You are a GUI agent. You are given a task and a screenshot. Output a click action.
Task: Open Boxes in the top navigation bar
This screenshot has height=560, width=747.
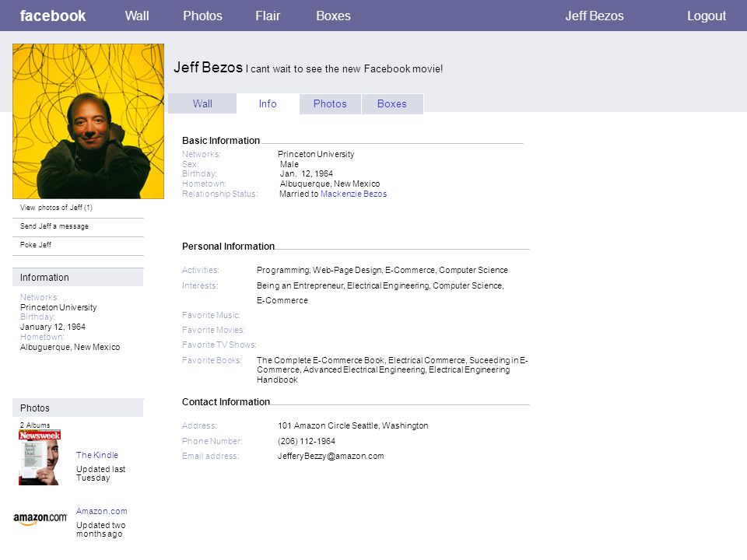click(x=333, y=16)
